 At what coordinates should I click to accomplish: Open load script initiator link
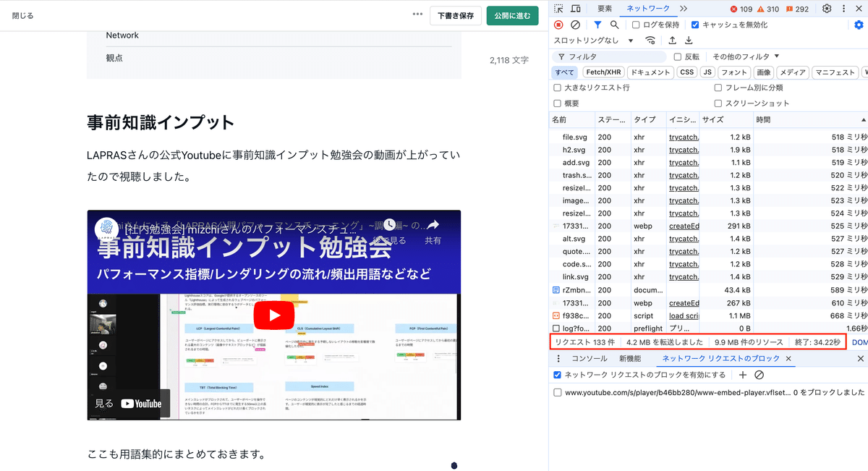(x=684, y=315)
